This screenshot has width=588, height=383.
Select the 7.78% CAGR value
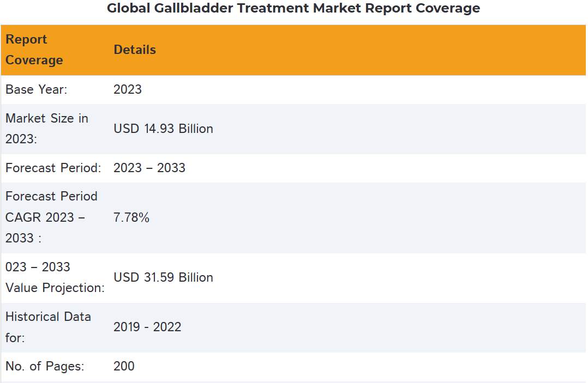coord(131,217)
